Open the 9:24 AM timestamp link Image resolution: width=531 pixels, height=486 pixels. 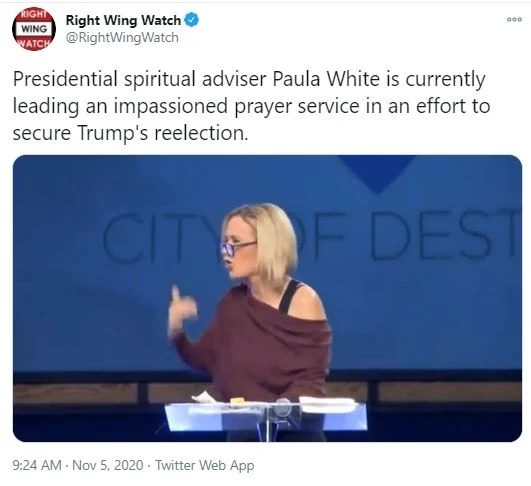pos(37,465)
